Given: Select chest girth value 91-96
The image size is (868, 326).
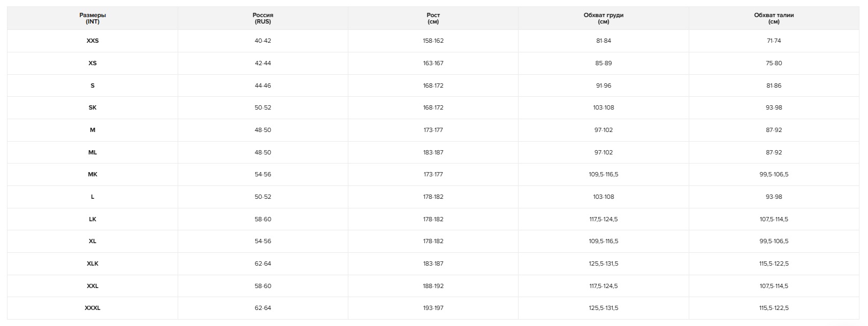Looking at the screenshot, I should 603,86.
